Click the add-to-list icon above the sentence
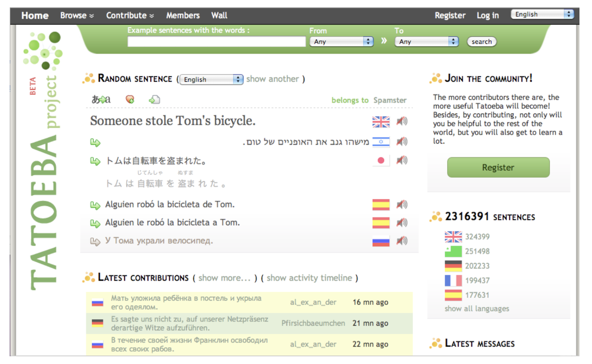The width and height of the screenshot is (592, 364). click(154, 99)
